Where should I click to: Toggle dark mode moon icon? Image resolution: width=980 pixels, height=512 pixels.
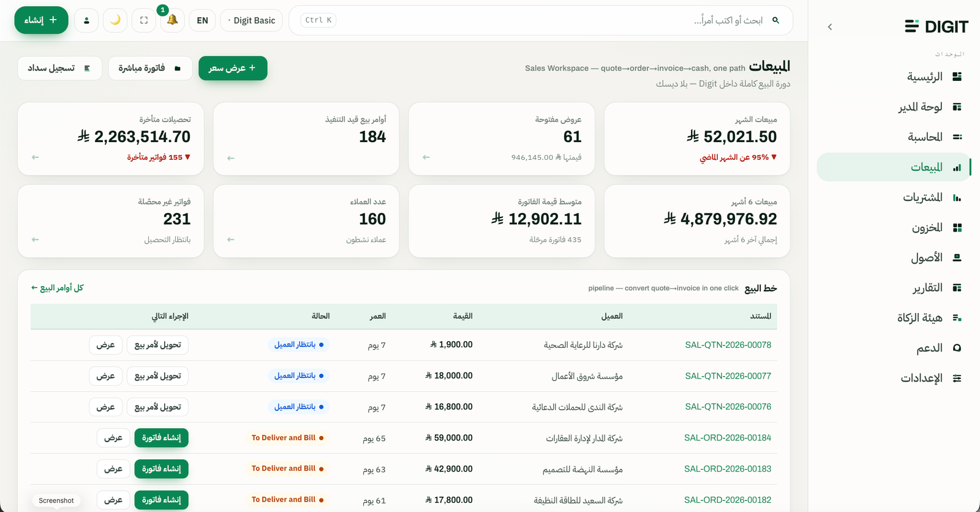click(115, 20)
